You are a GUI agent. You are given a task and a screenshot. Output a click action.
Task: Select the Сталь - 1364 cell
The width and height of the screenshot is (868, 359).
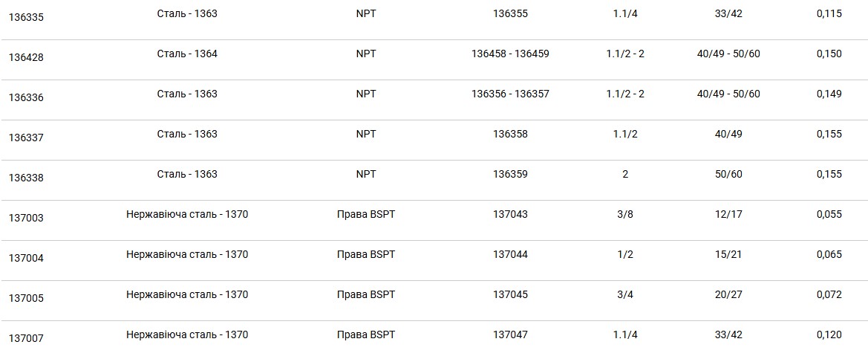point(187,54)
